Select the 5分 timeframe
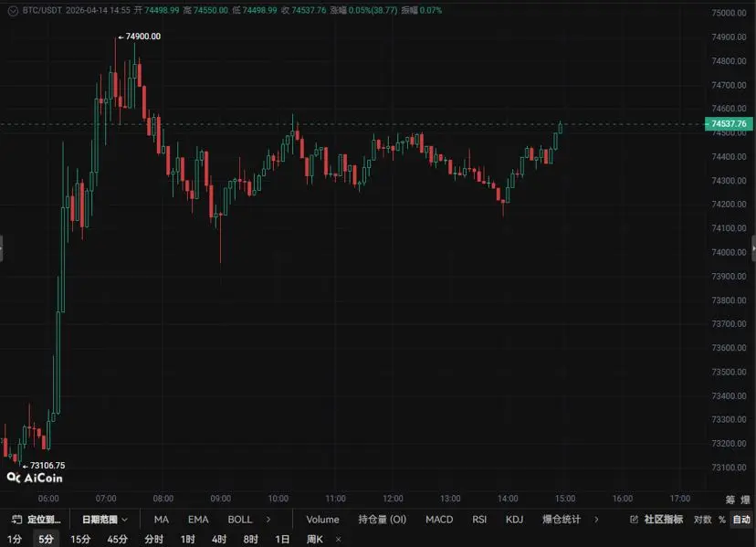This screenshot has height=547, width=756. coord(46,539)
